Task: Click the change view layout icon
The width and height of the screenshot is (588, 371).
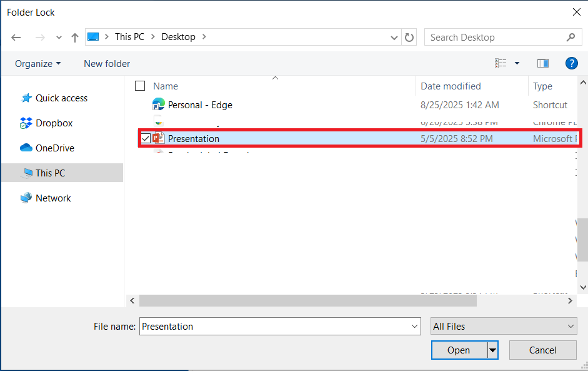Action: pyautogui.click(x=501, y=63)
